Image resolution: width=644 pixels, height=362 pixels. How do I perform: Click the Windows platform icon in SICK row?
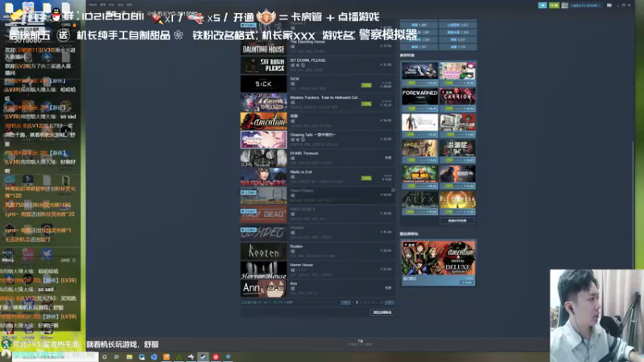pyautogui.click(x=292, y=84)
